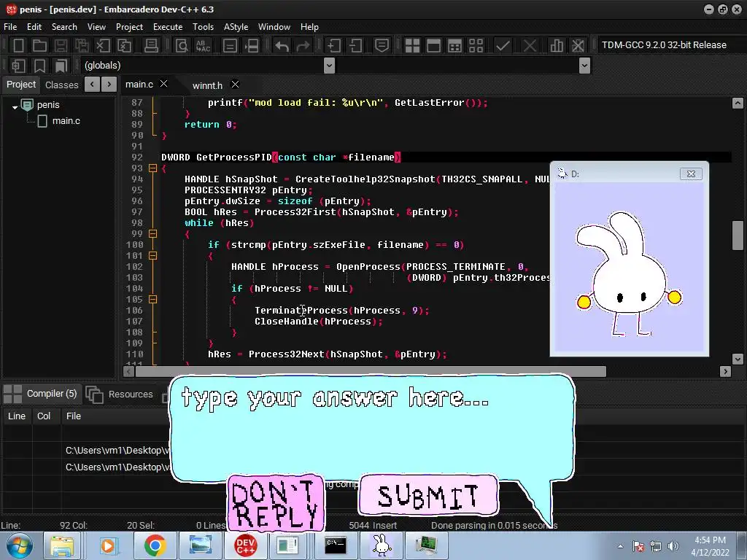Viewport: 747px width, 560px height.
Task: Click the Save All toolbar icon
Action: pyautogui.click(x=82, y=45)
